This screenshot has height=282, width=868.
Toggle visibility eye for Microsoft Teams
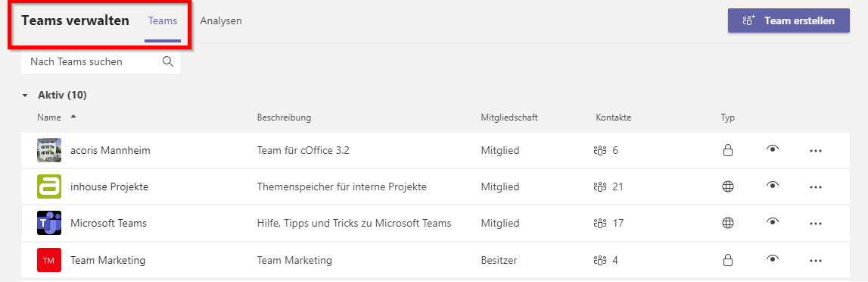pyautogui.click(x=772, y=222)
